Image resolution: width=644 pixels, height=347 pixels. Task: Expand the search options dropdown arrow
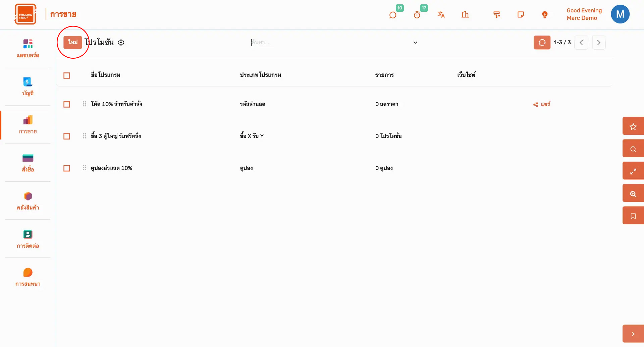click(x=415, y=43)
